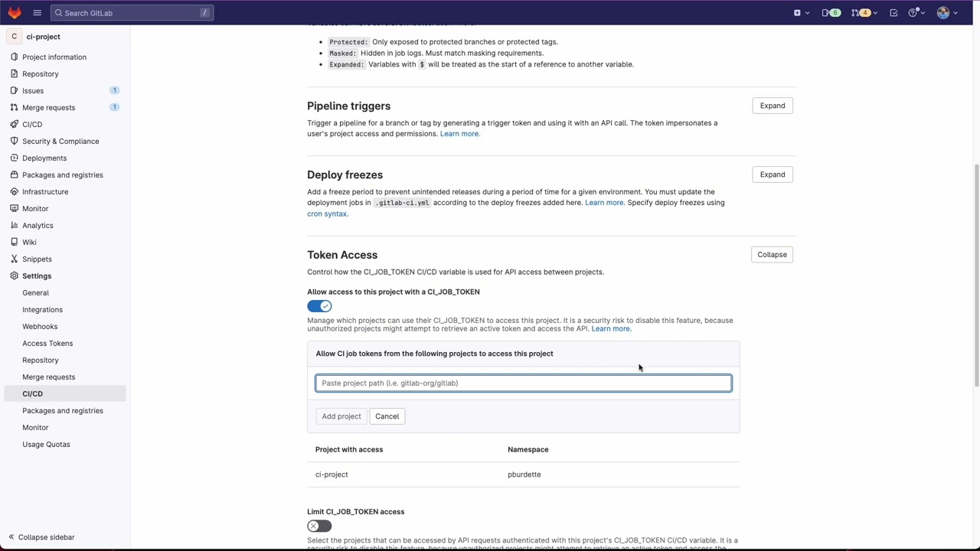The width and height of the screenshot is (980, 551).
Task: Focus the Search GitLab box
Action: (132, 13)
